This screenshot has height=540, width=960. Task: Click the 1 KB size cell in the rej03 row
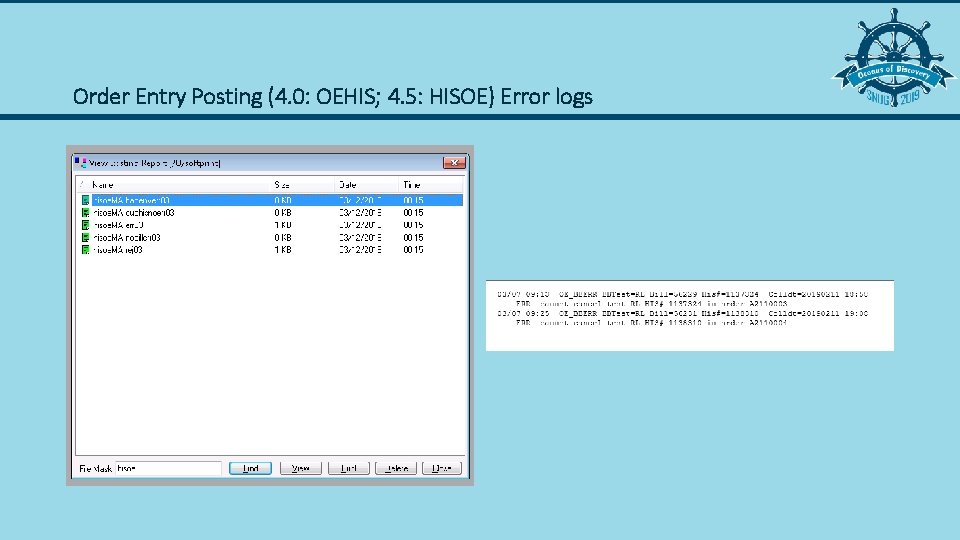[x=283, y=250]
